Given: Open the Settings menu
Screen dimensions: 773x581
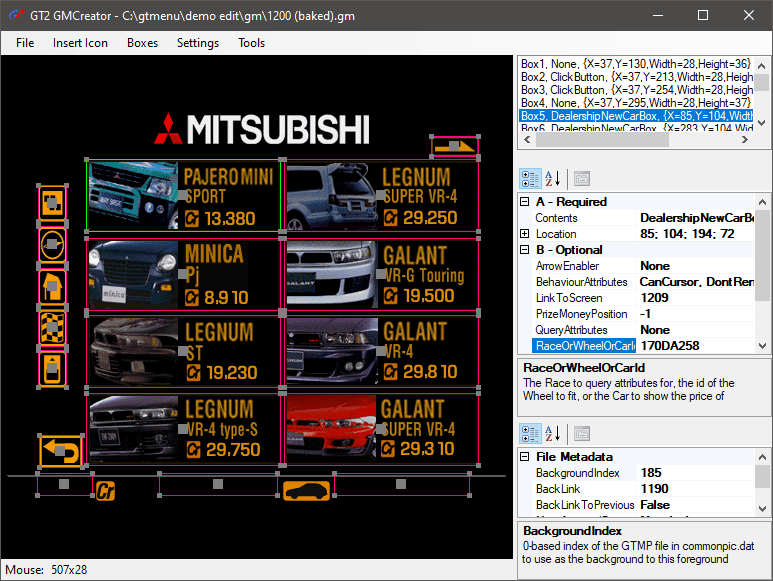Looking at the screenshot, I should (198, 43).
